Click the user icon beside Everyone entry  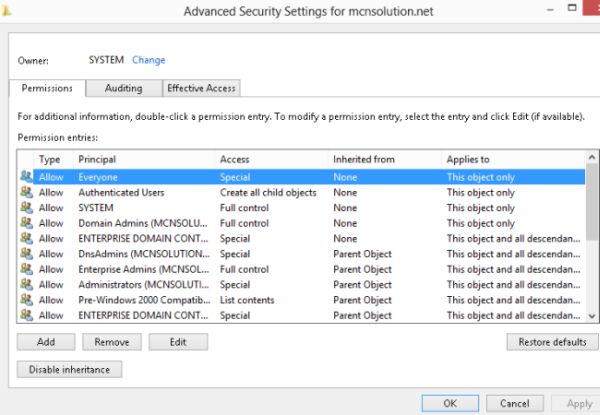click(26, 176)
